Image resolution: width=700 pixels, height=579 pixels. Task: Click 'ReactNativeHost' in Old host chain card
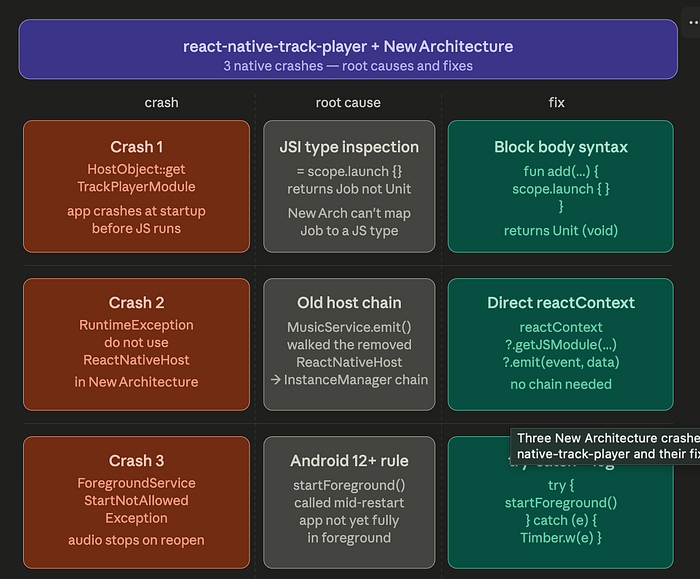point(349,362)
